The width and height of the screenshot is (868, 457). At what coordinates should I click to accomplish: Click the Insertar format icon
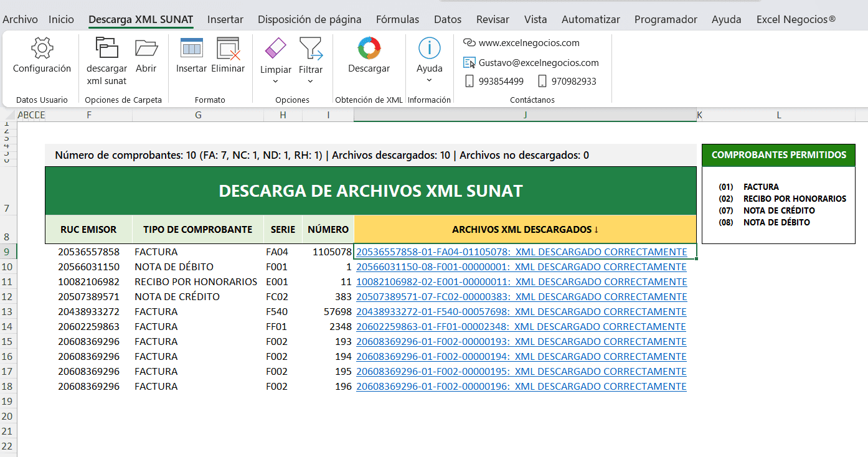[x=191, y=49]
